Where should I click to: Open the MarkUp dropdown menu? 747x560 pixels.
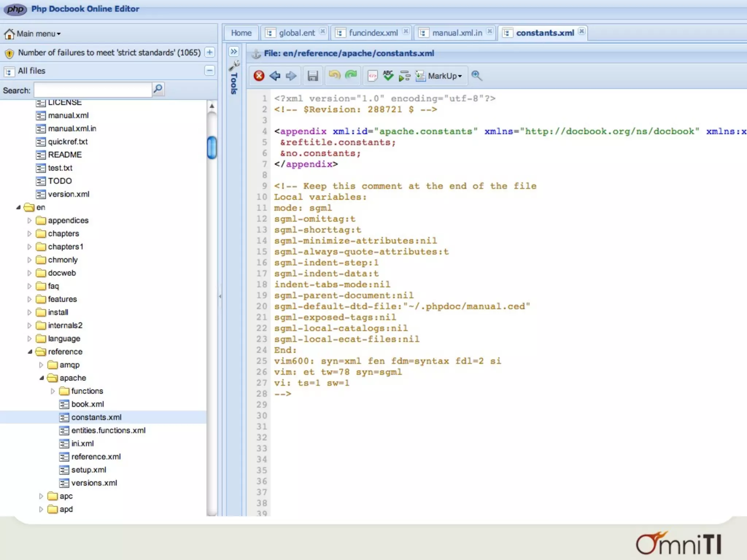444,76
